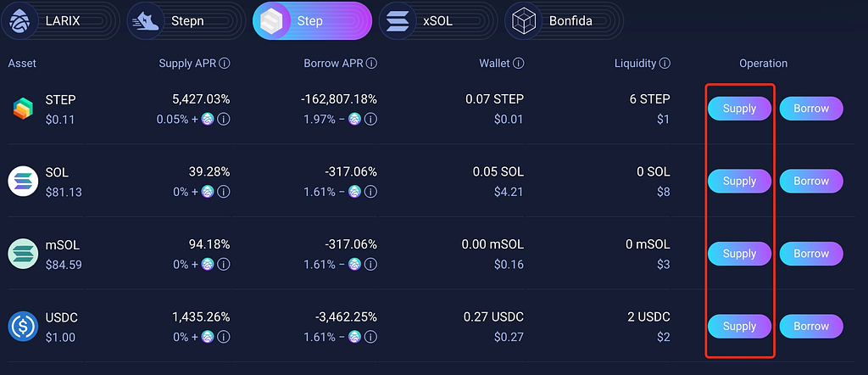Switch to the Stepn pool tab
Screen dimensions: 868x375
(x=186, y=21)
